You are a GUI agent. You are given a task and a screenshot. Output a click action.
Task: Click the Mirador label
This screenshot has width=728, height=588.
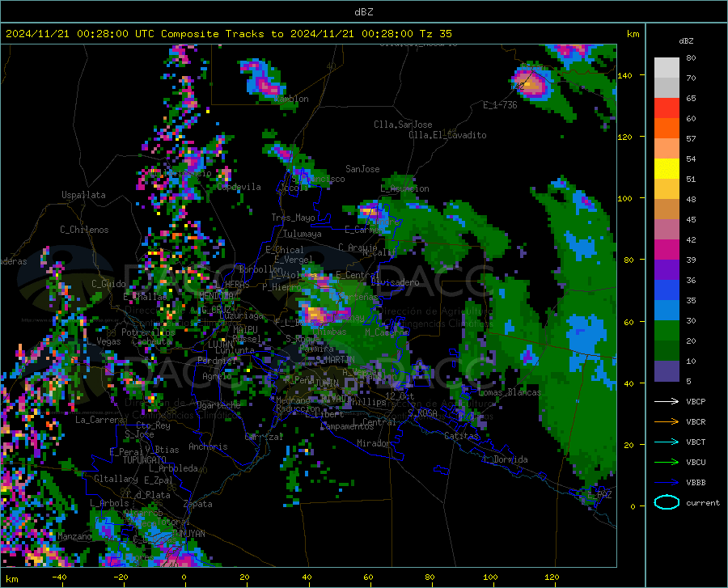373,443
